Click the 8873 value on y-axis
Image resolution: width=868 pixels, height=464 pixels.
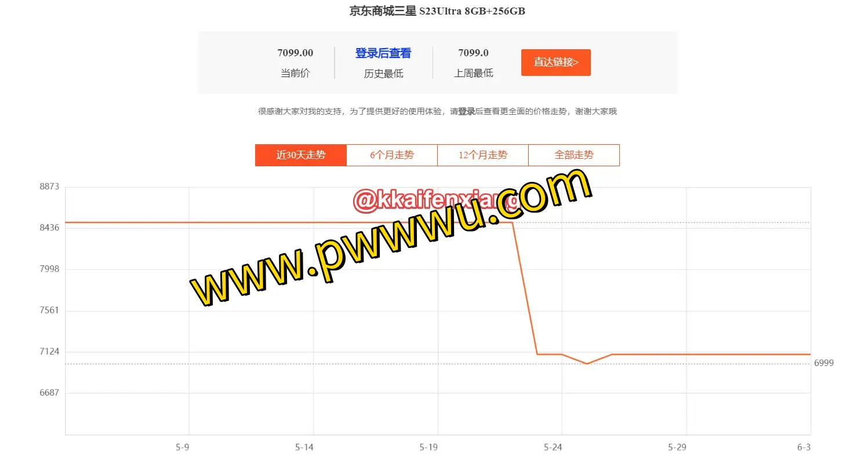[x=49, y=187]
